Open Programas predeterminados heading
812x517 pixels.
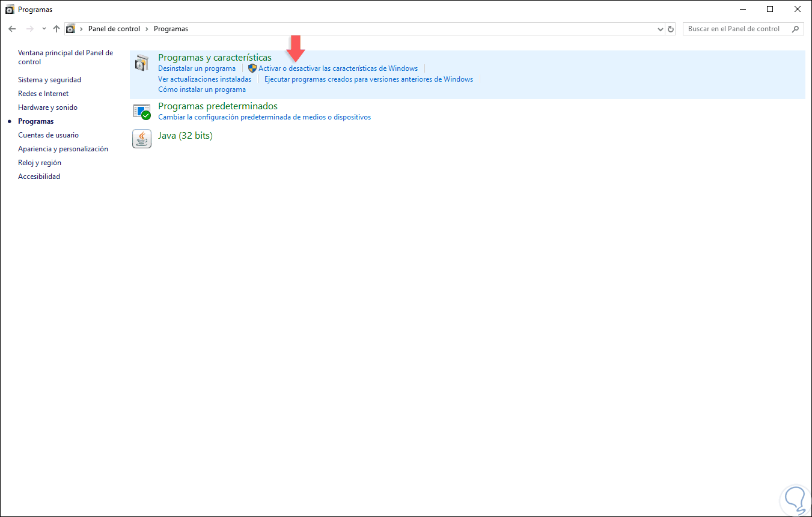pyautogui.click(x=218, y=106)
